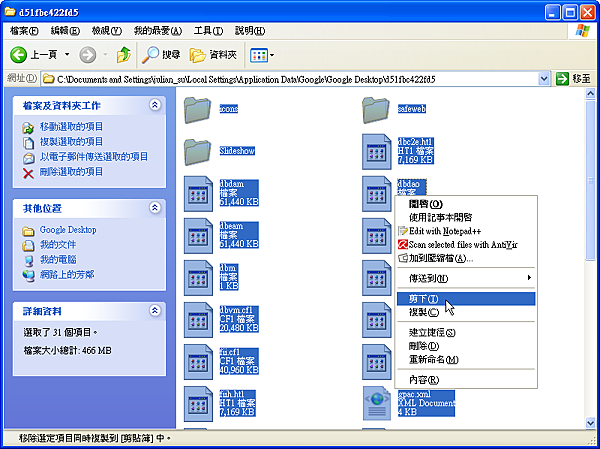
Task: Select the dbvm.cf1 file icon
Action: (x=198, y=320)
